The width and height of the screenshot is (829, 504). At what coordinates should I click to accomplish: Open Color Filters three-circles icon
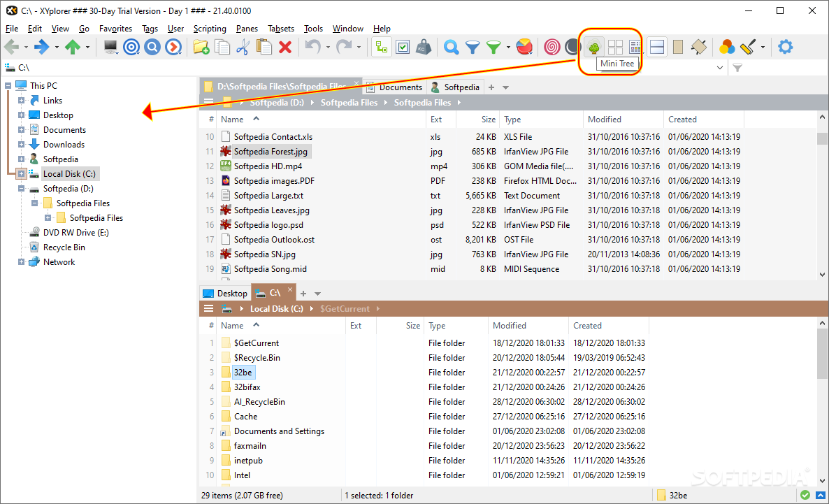click(727, 47)
